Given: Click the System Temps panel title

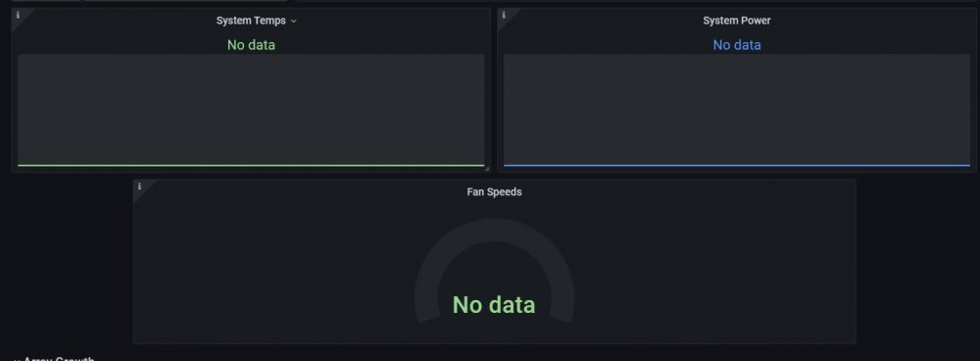Looking at the screenshot, I should pyautogui.click(x=251, y=21).
